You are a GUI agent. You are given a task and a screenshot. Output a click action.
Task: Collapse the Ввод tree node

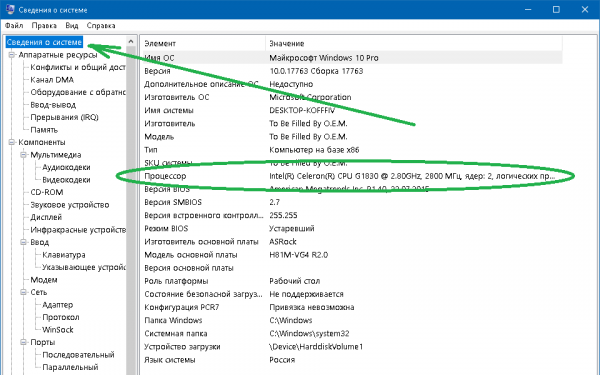coord(23,242)
